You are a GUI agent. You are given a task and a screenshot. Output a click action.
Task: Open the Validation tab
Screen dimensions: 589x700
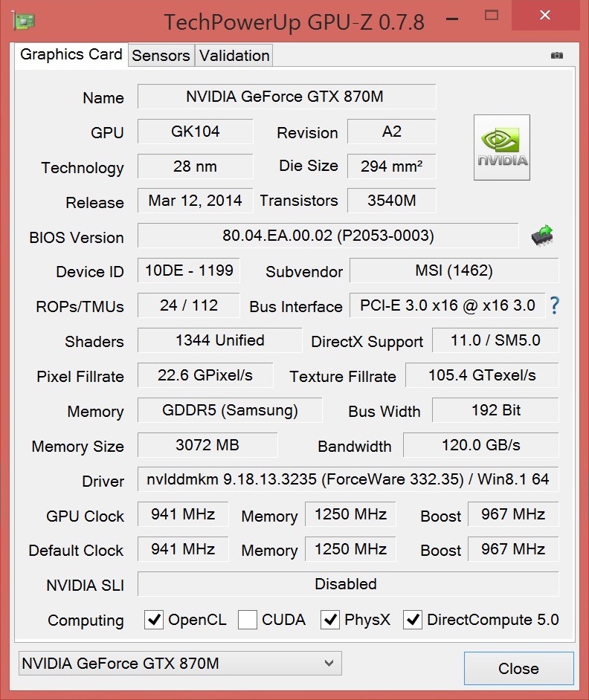[234, 56]
